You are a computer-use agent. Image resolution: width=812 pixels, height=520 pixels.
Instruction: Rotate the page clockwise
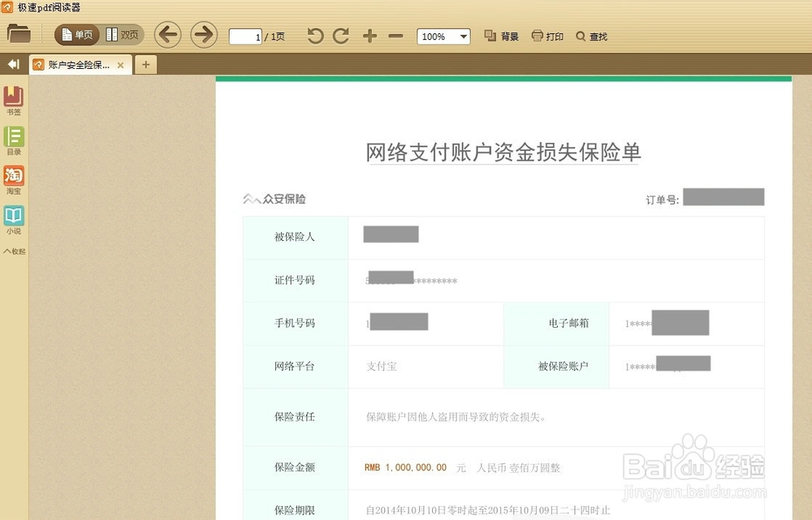point(340,35)
